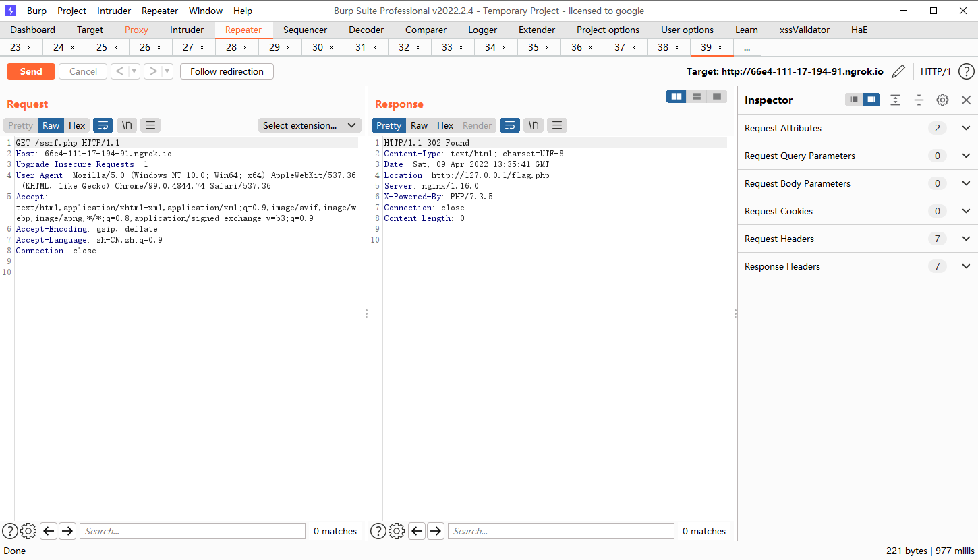Toggle word wrap icon in Request panel
This screenshot has width=978, height=560.
pos(103,125)
